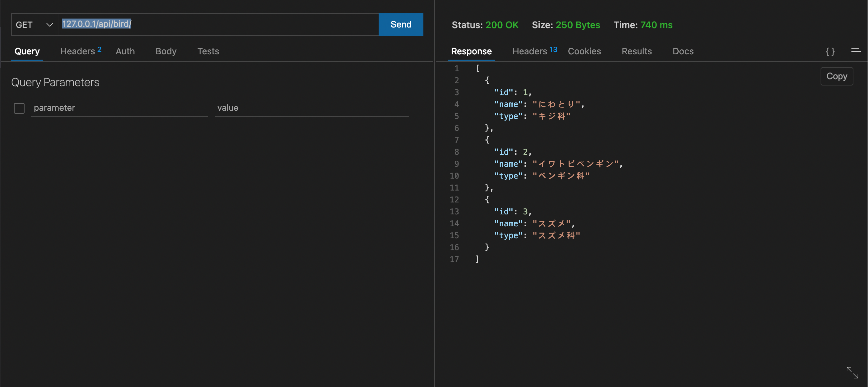This screenshot has height=387, width=868.
Task: Open the Docs tab
Action: coord(683,51)
